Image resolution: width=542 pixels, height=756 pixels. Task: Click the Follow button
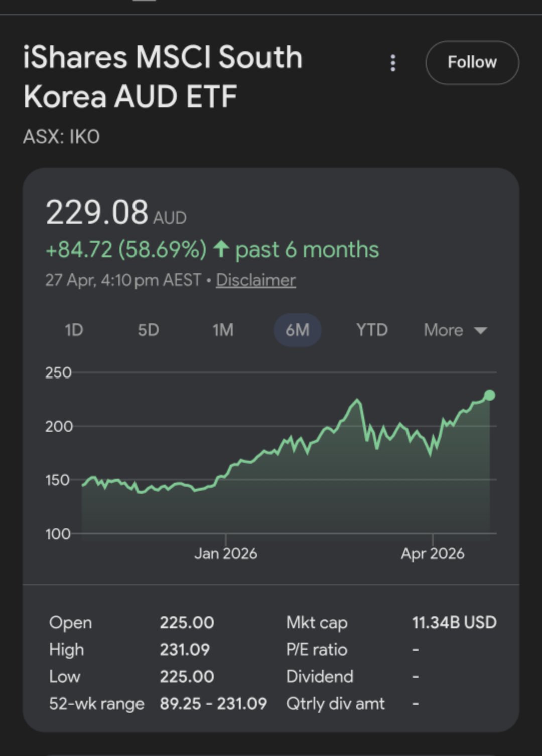(x=472, y=63)
